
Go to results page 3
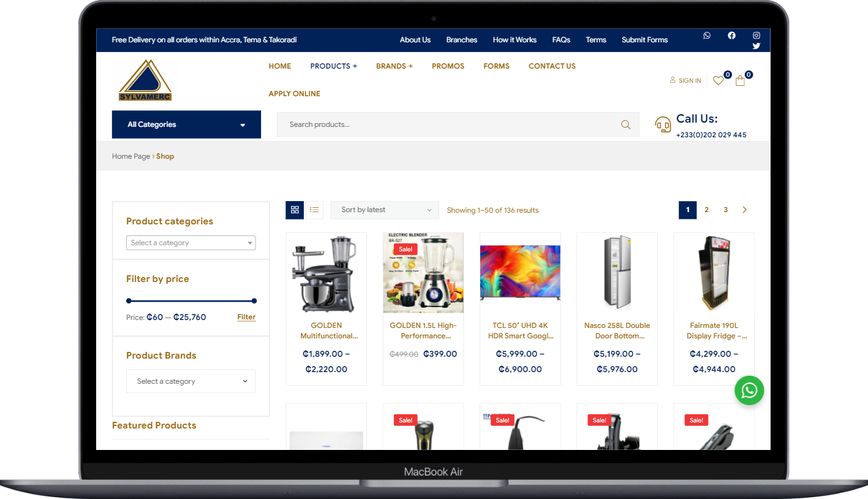(725, 210)
